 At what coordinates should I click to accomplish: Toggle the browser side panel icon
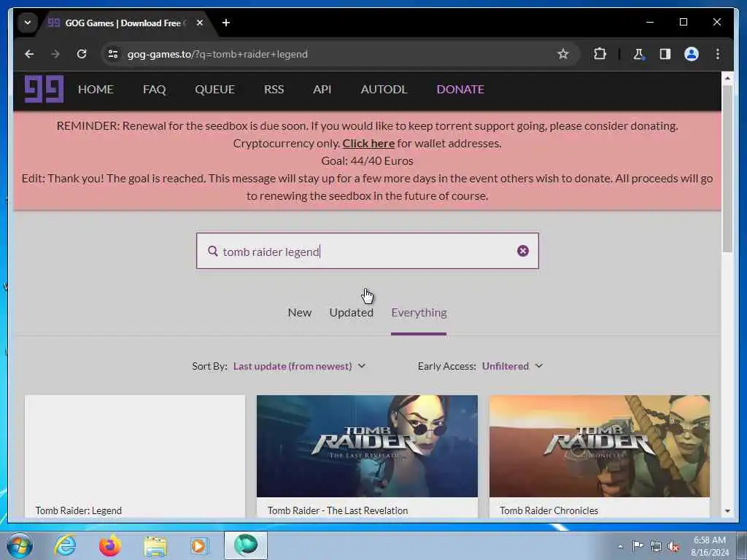coord(665,54)
